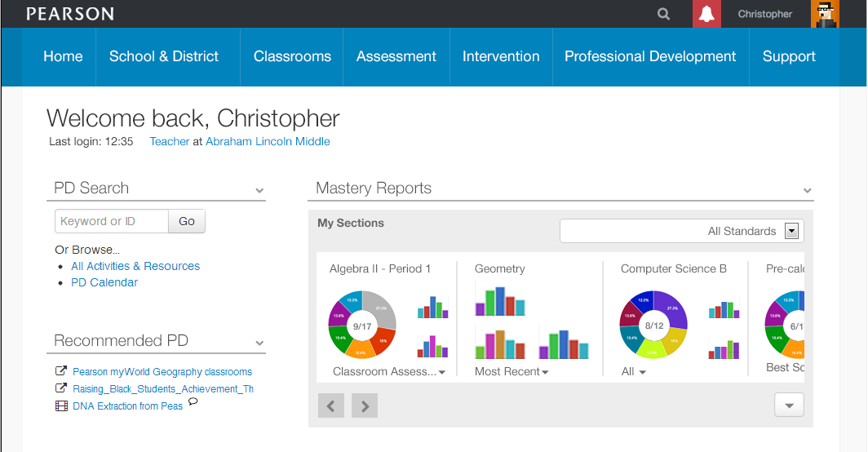Click film icon beside DNA Extraction from Peas

61,406
